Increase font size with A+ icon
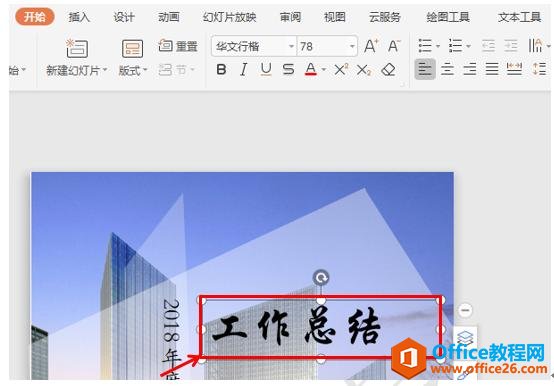 [x=371, y=46]
